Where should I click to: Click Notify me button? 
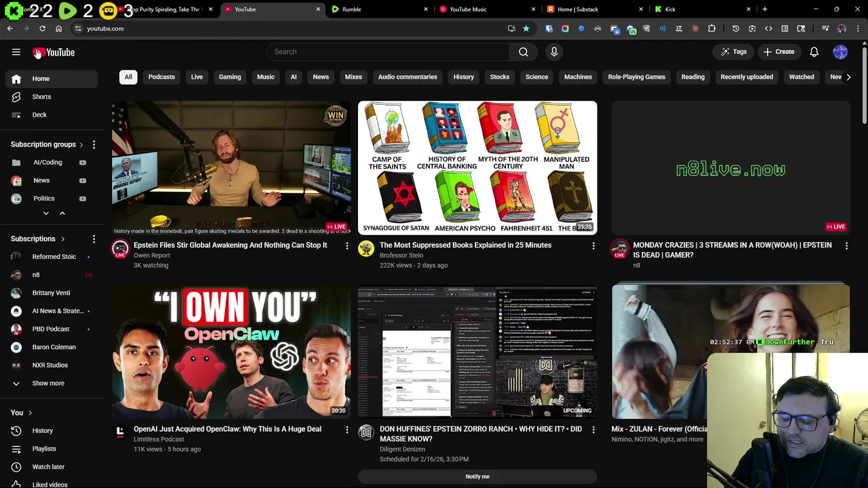(x=477, y=476)
